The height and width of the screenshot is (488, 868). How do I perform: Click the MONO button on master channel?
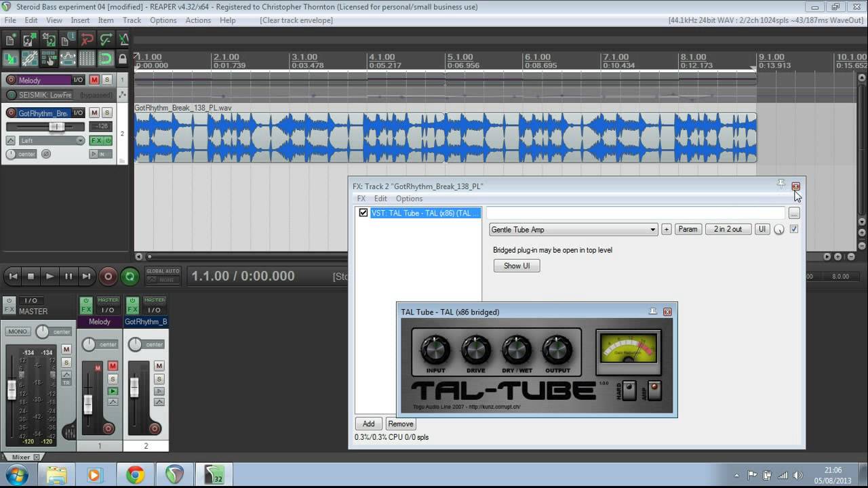(18, 331)
